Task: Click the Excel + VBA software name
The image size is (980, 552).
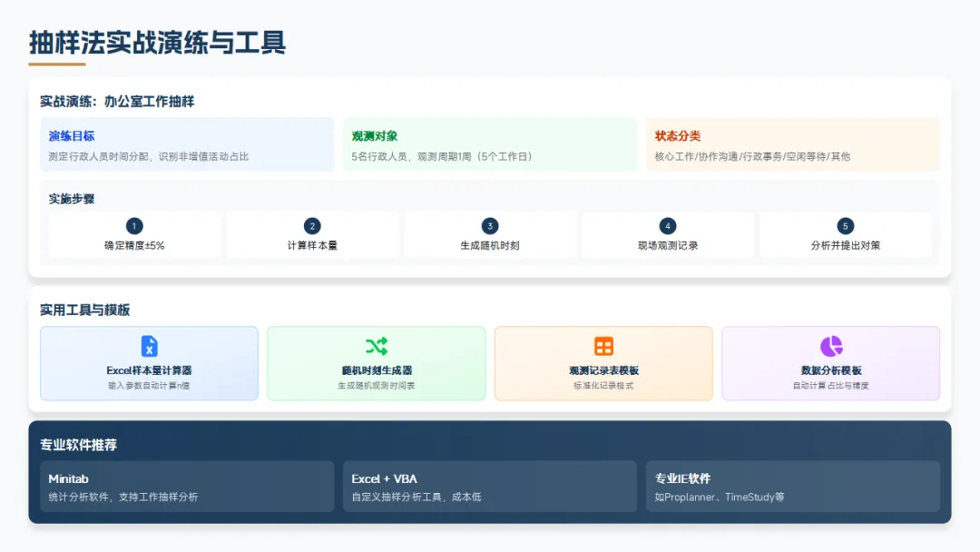Action: 385,478
